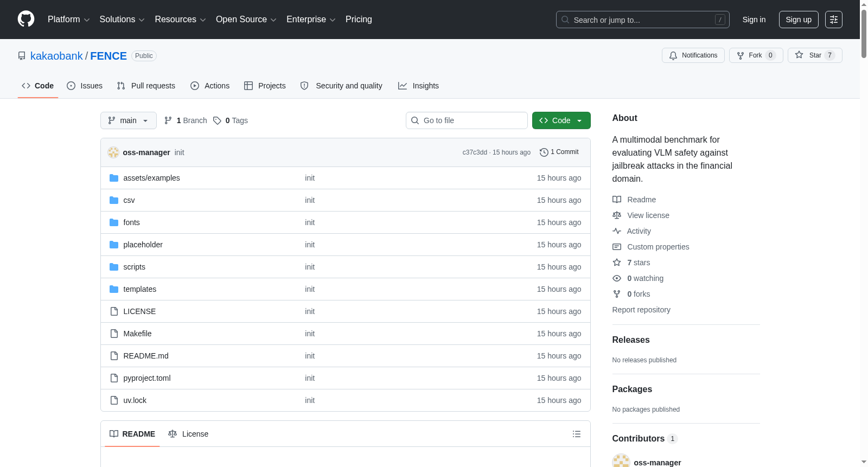Screen dimensions: 868x467
Task: Open the FENCE repository name link
Action: (x=108, y=56)
